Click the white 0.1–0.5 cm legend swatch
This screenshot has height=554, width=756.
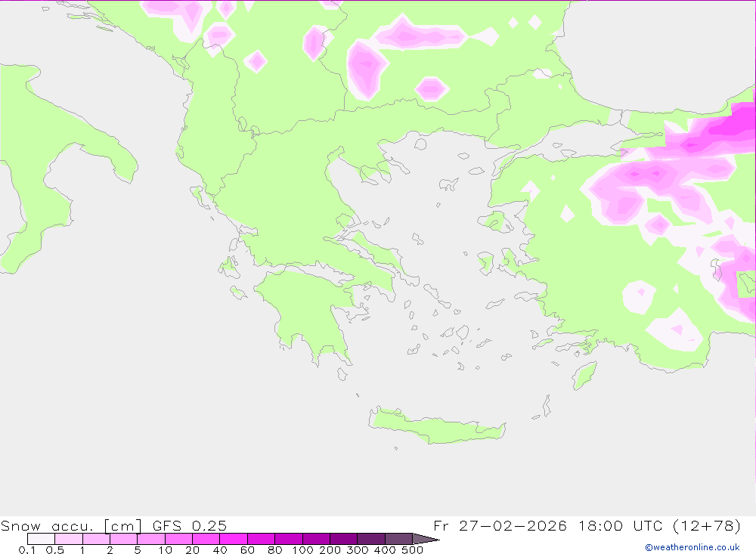pos(41,539)
